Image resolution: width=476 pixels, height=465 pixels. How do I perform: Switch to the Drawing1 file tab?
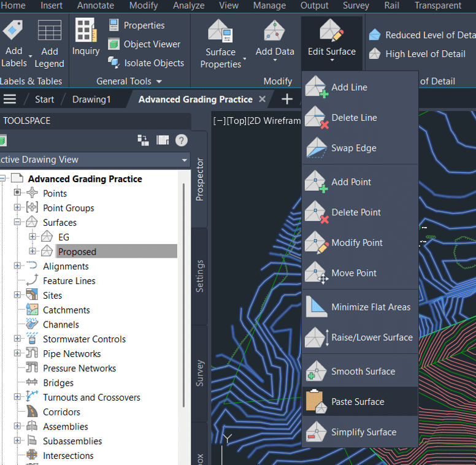(x=91, y=99)
